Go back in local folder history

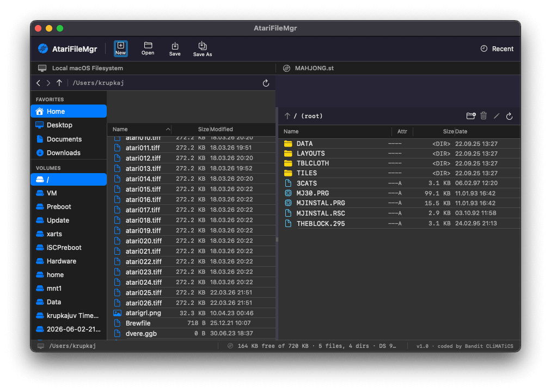[x=38, y=83]
